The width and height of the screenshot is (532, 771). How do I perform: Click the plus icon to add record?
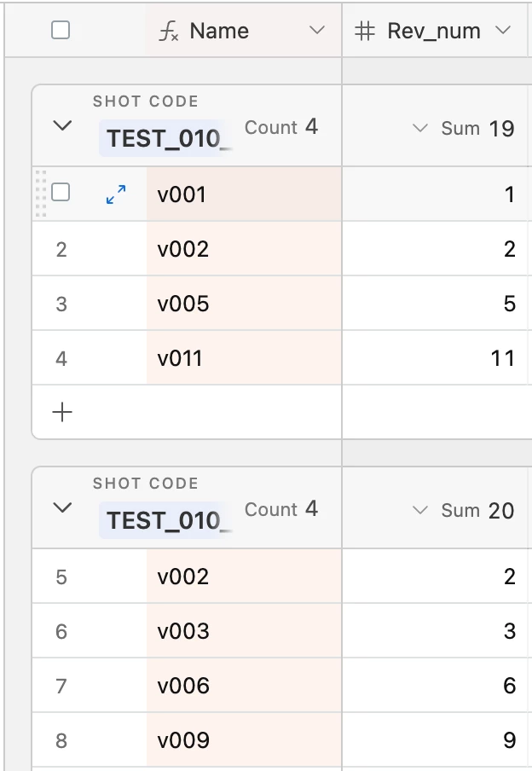(x=62, y=413)
